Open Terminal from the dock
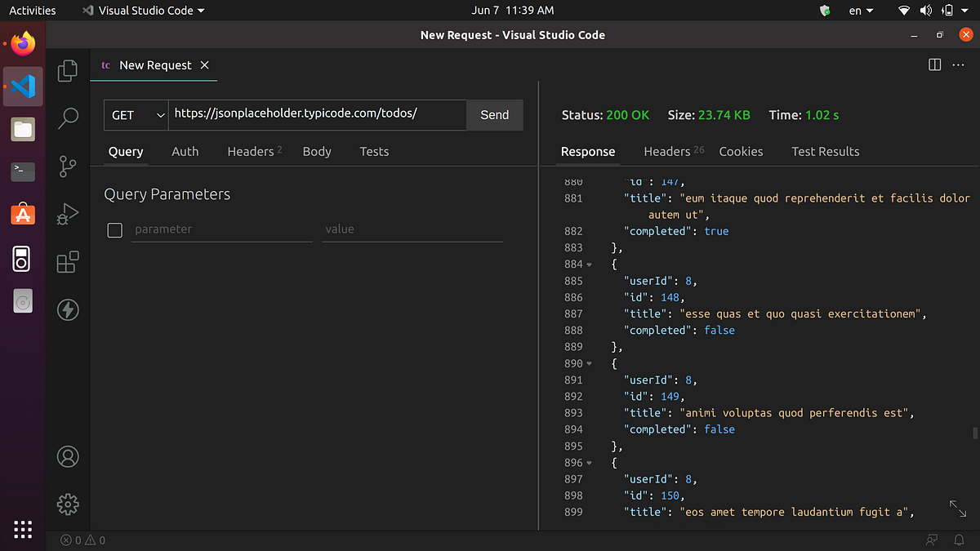This screenshot has width=980, height=551. click(x=23, y=171)
